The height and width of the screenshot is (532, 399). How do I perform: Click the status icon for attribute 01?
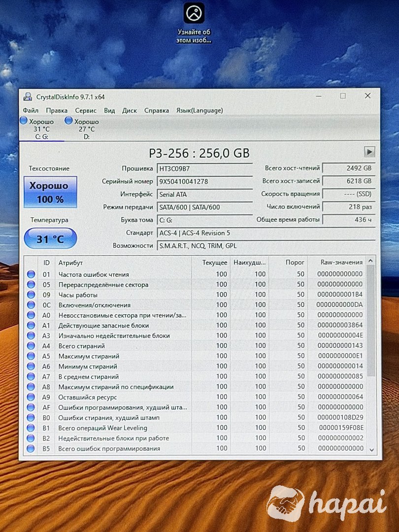31,274
